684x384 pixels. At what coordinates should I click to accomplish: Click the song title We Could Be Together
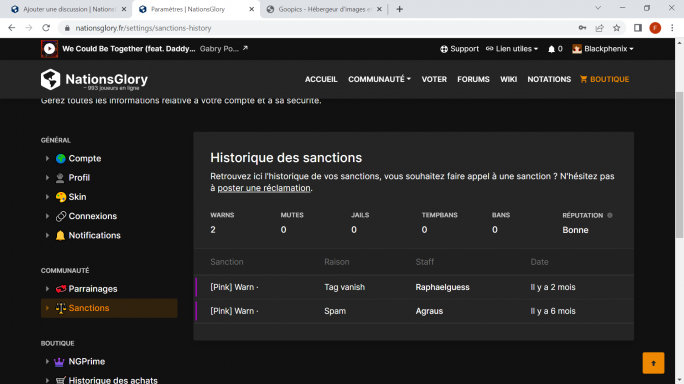(129, 48)
